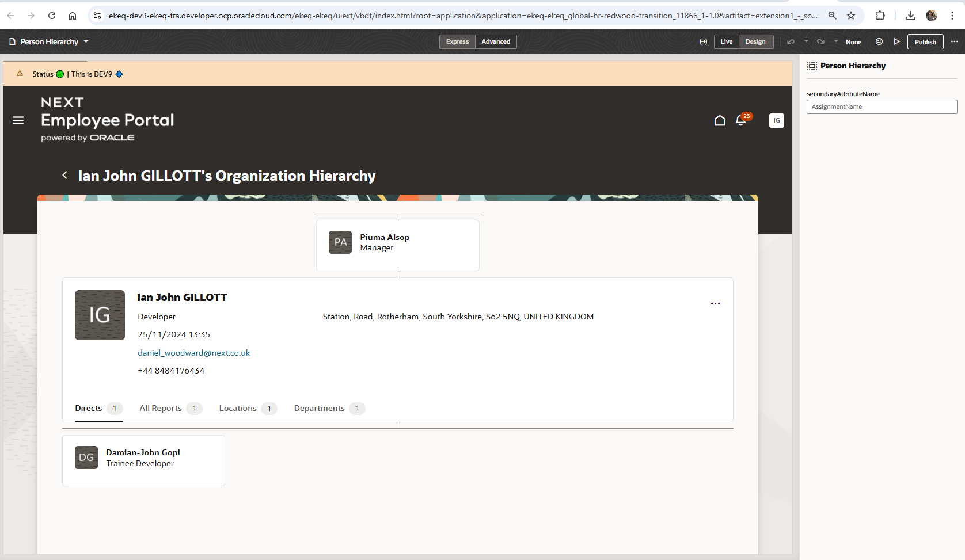Focus the secondaryAttributeName input field
This screenshot has width=965, height=560.
[882, 106]
